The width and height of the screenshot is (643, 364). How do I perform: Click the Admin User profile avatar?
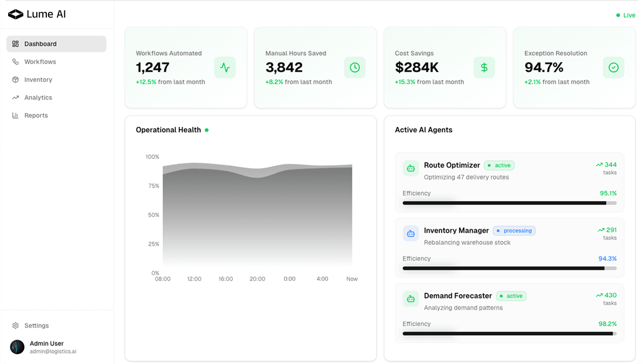tap(17, 347)
